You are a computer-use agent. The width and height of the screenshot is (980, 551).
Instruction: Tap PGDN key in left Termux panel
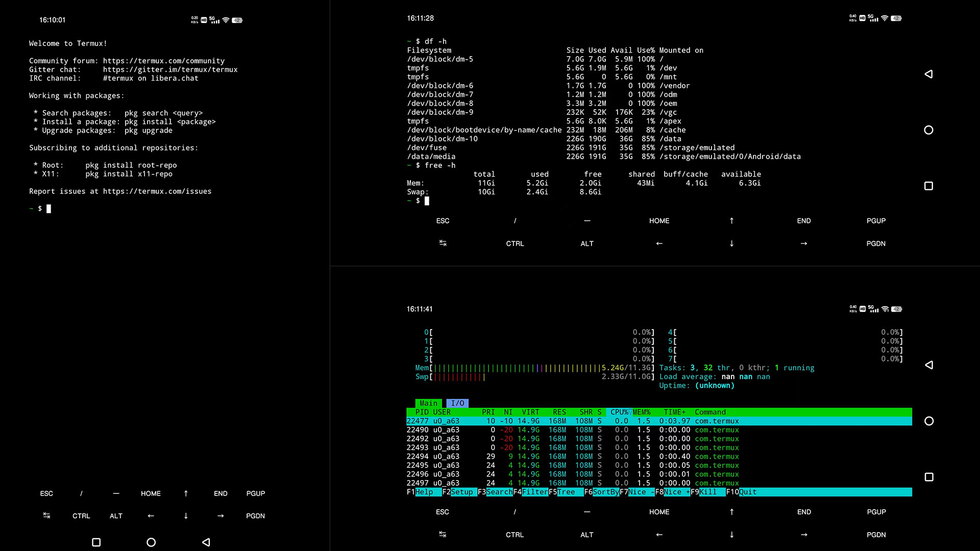(255, 516)
